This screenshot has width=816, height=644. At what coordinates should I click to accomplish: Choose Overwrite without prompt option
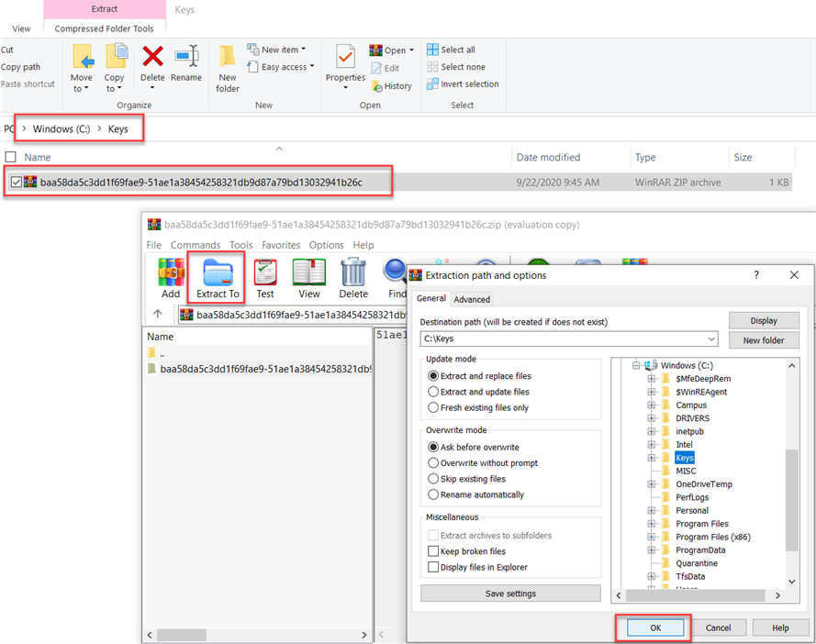[x=433, y=463]
